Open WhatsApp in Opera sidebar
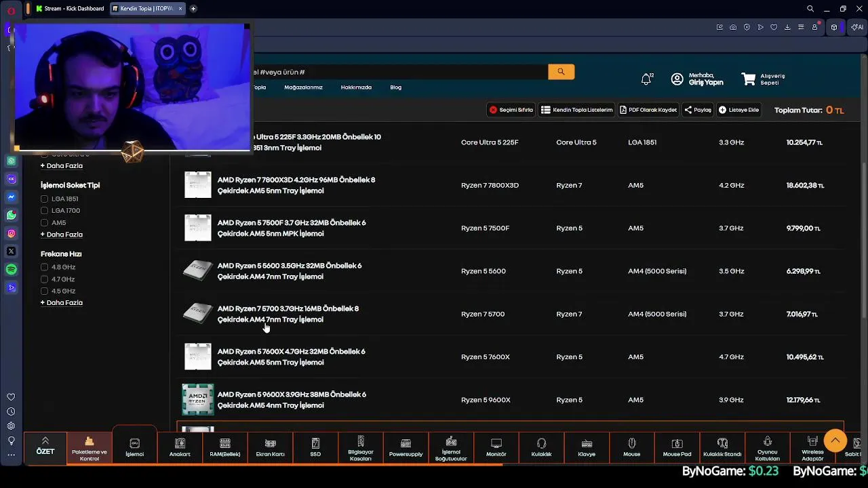The height and width of the screenshot is (488, 868). pyautogui.click(x=12, y=216)
